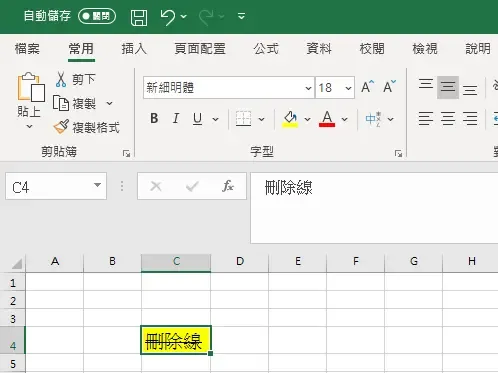Image resolution: width=498 pixels, height=373 pixels.
Task: Click the formula bar Enter checkmark
Action: (x=192, y=186)
